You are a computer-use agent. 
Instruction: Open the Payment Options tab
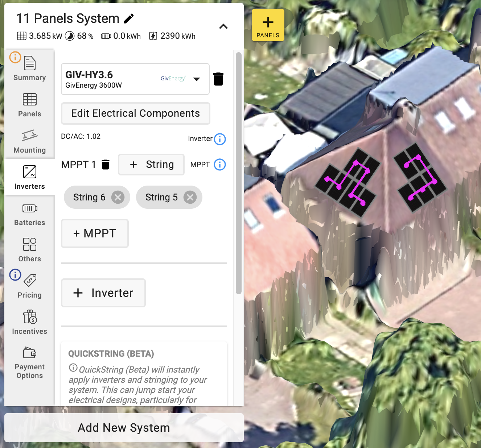point(30,362)
